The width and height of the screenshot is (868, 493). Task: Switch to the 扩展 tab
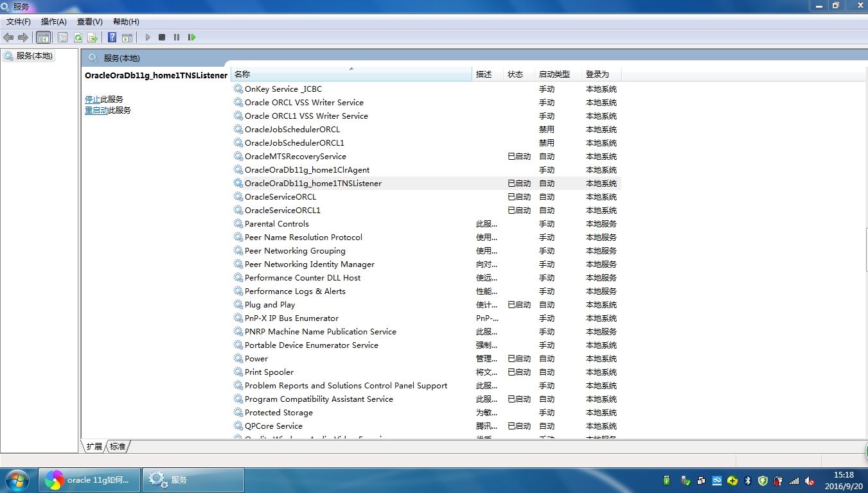(94, 446)
